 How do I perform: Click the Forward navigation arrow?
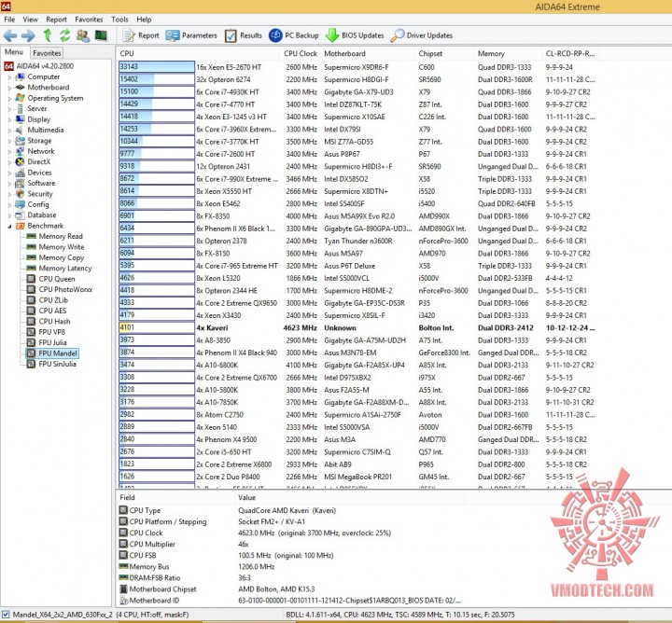click(28, 35)
